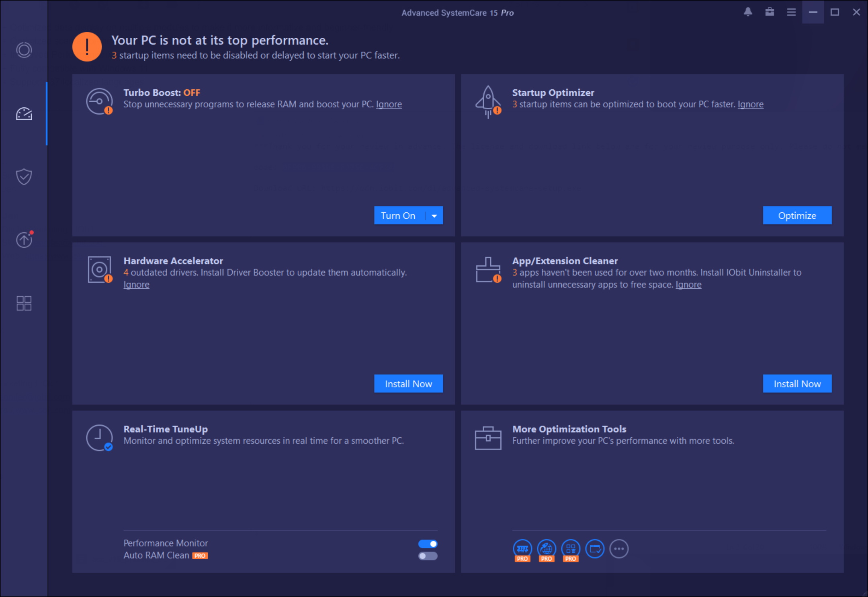The image size is (868, 597).
Task: Click the three-dots more options icon
Action: point(619,549)
